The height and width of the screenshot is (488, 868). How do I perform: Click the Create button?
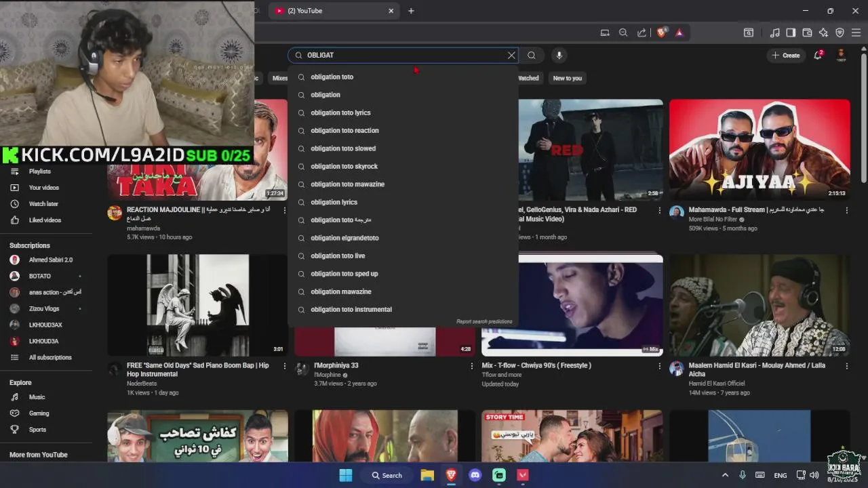(x=786, y=56)
